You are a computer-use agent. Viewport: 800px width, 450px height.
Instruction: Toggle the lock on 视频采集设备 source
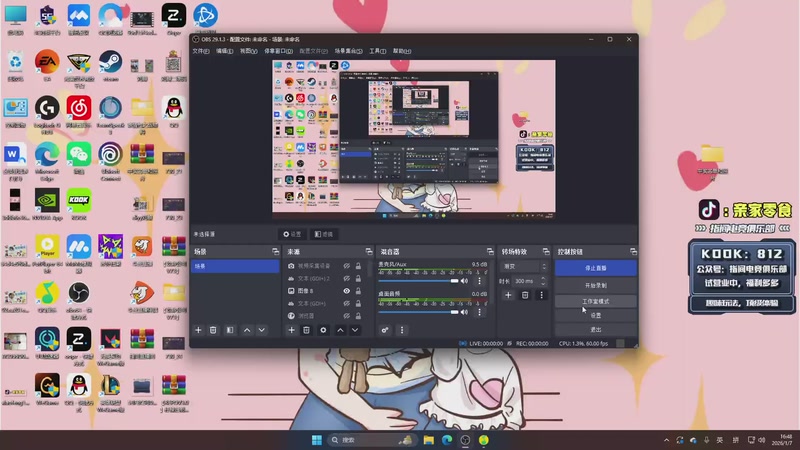tap(358, 266)
